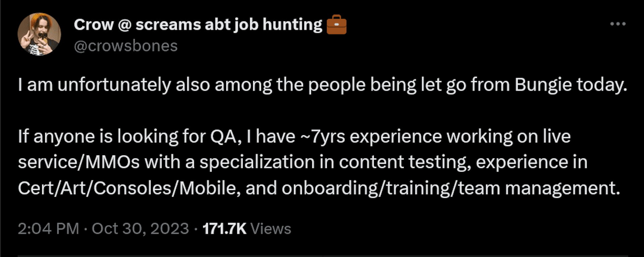The image size is (644, 257).
Task: Open the profile via the Crow display name
Action: [x=94, y=24]
